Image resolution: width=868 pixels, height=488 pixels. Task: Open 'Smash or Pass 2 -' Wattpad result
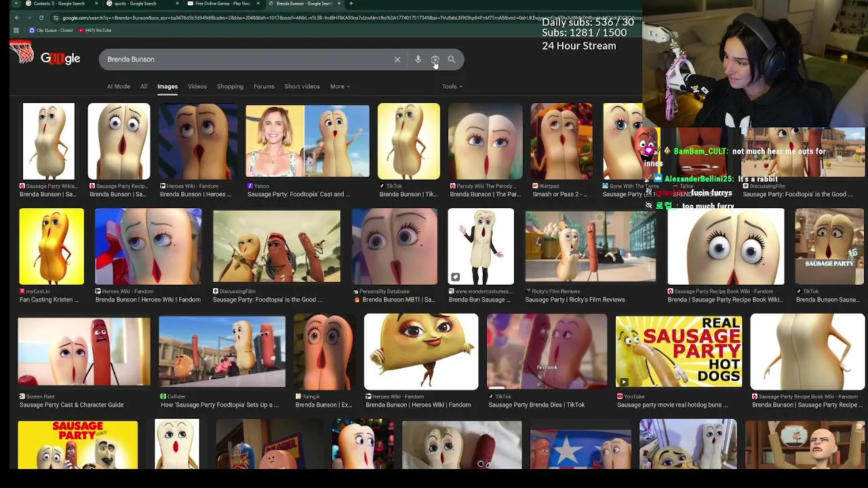pos(560,195)
